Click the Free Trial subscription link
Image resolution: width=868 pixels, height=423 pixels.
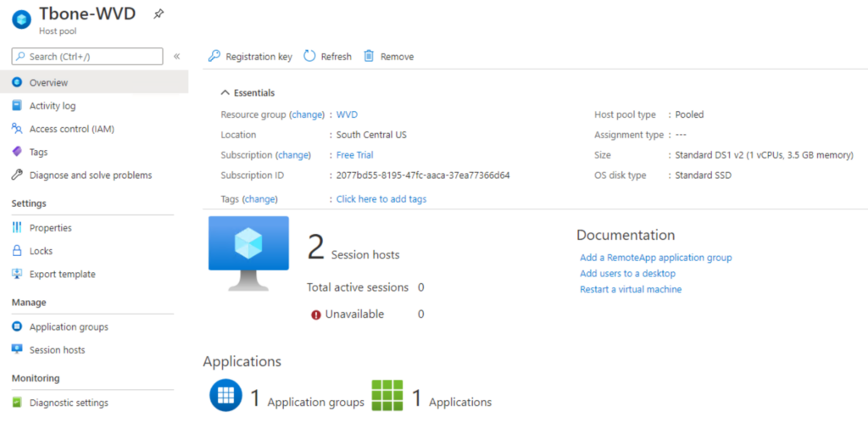click(355, 155)
